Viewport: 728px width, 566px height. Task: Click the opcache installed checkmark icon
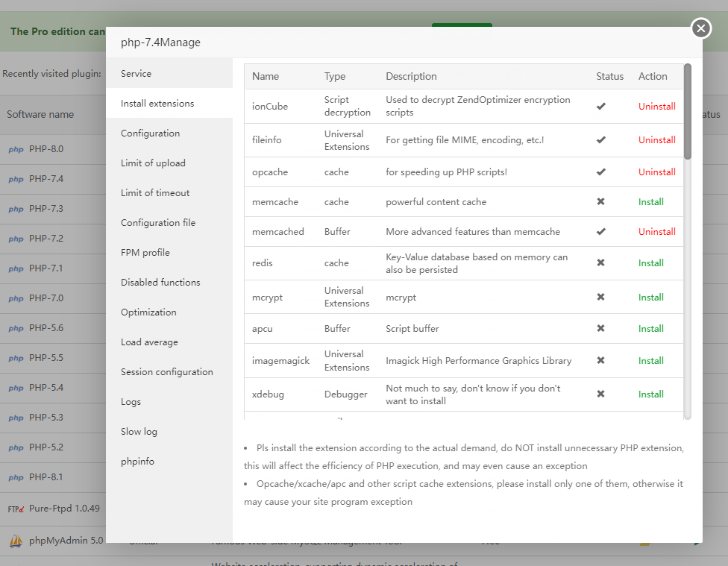point(600,172)
